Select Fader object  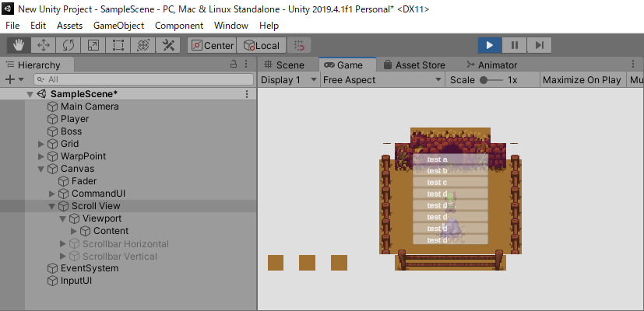coord(84,181)
